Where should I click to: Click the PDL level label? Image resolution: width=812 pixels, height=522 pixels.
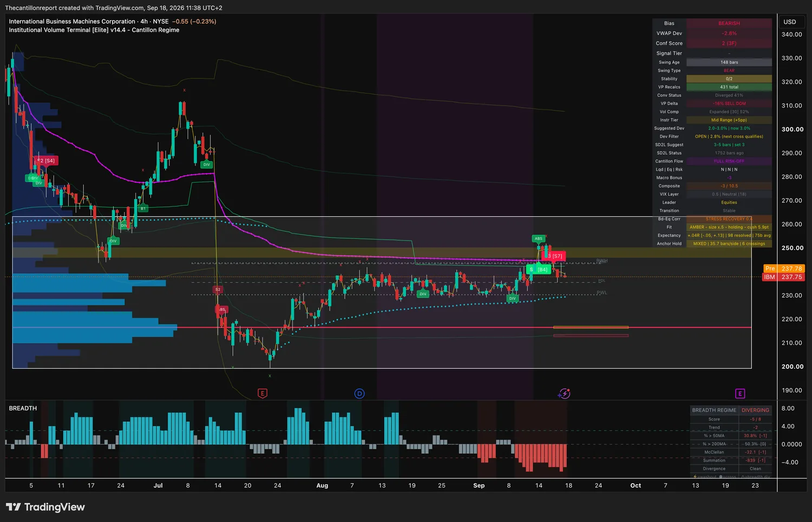tap(602, 281)
